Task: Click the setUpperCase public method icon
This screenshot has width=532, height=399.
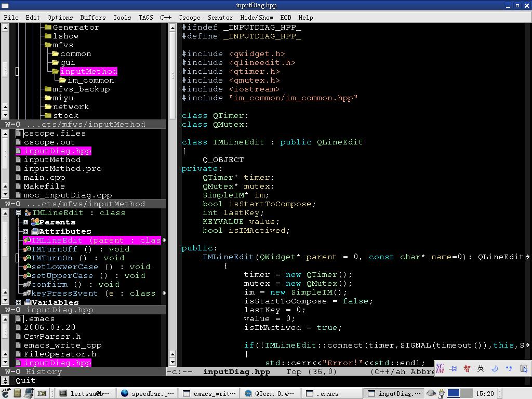Action: click(x=27, y=275)
